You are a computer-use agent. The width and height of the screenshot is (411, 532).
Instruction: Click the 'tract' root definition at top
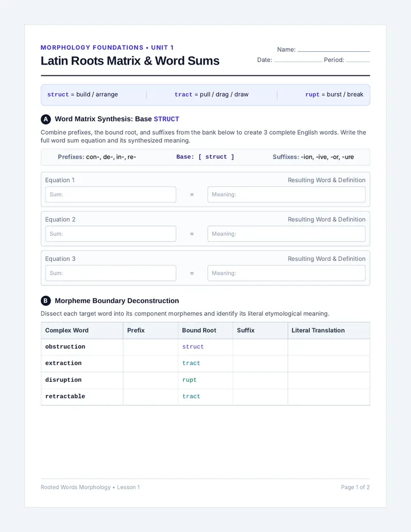pos(211,95)
